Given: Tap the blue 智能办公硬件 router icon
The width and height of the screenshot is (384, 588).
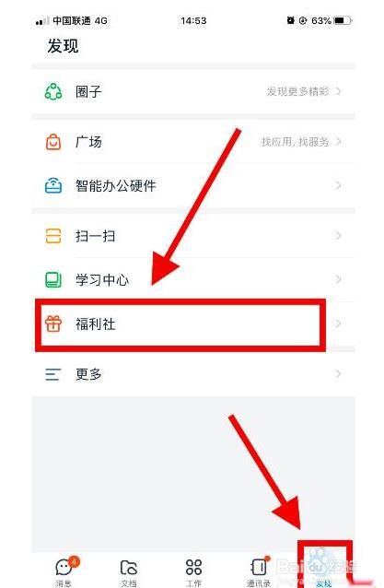Looking at the screenshot, I should [53, 185].
